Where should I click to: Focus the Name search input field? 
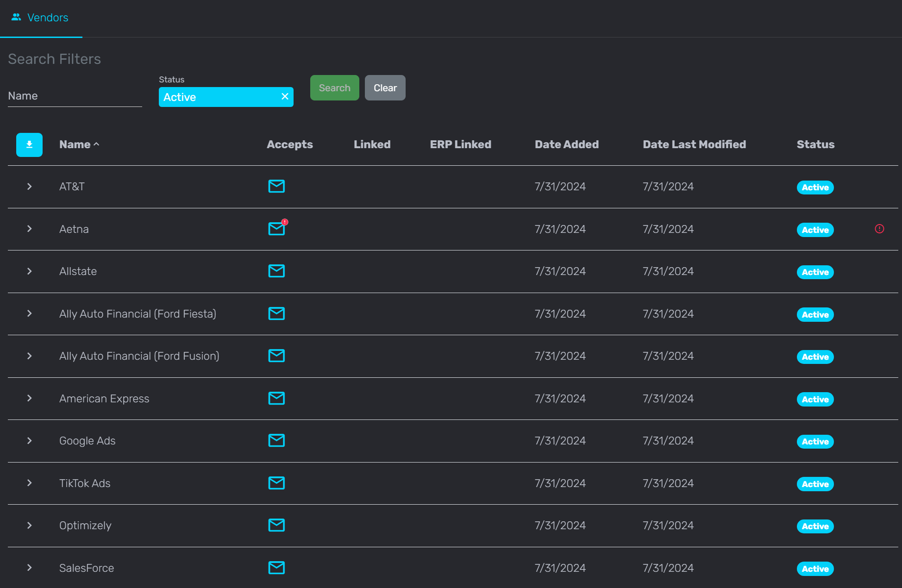pyautogui.click(x=75, y=96)
